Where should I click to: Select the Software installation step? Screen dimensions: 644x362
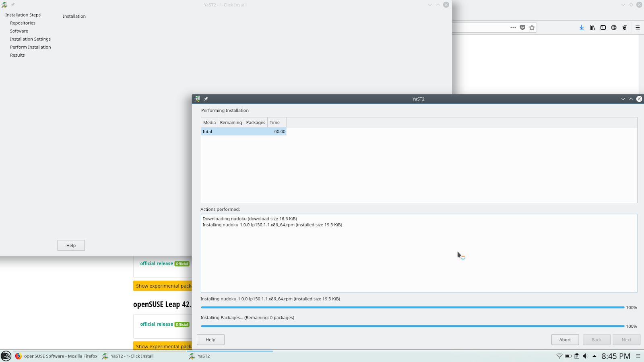coord(19,31)
